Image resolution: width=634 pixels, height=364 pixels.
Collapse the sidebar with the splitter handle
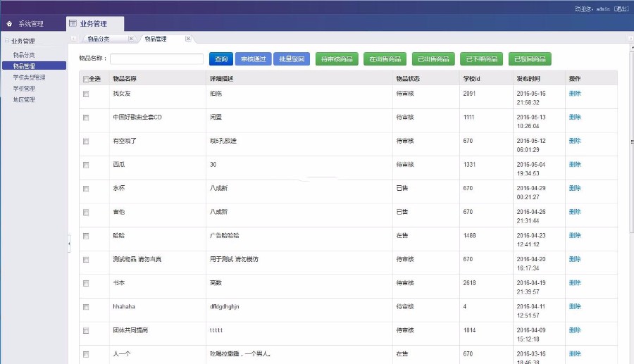(x=69, y=244)
